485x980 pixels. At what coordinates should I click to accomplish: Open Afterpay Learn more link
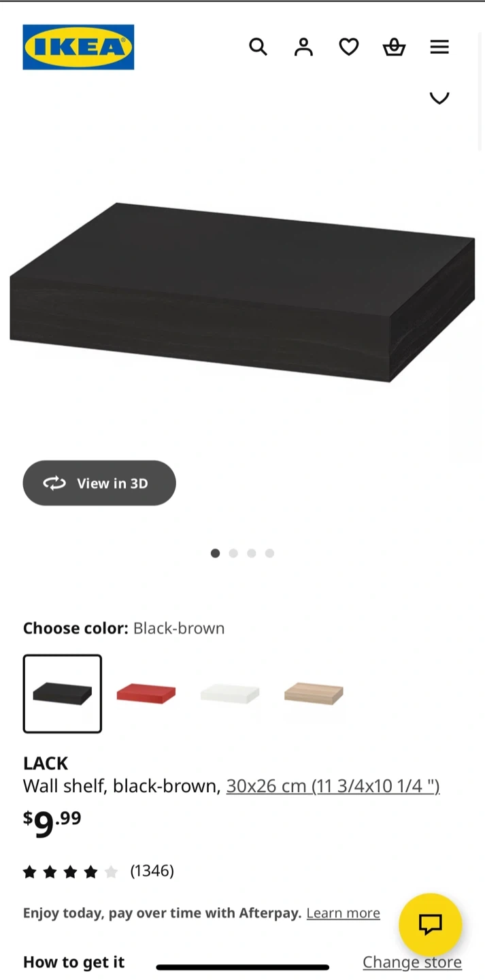(343, 913)
